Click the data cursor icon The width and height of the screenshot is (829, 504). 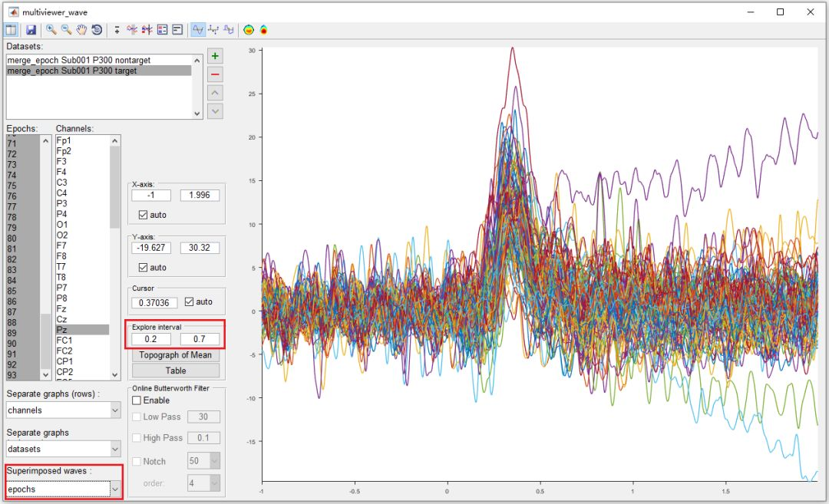pyautogui.click(x=117, y=30)
